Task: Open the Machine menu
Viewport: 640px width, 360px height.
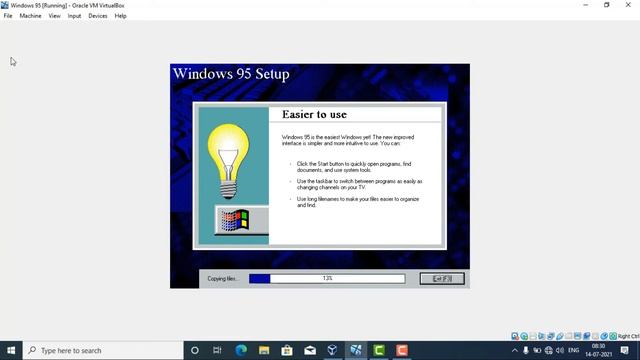Action: coord(30,16)
